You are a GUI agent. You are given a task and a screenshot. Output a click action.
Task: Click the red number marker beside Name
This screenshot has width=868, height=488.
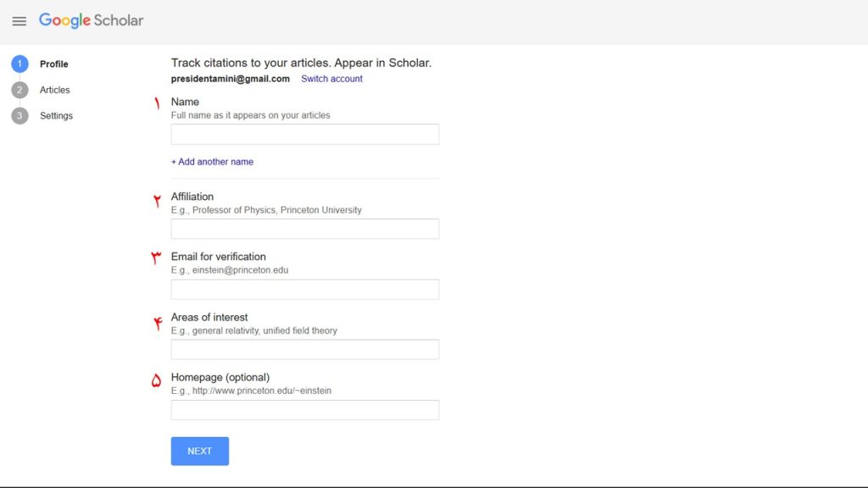(157, 103)
